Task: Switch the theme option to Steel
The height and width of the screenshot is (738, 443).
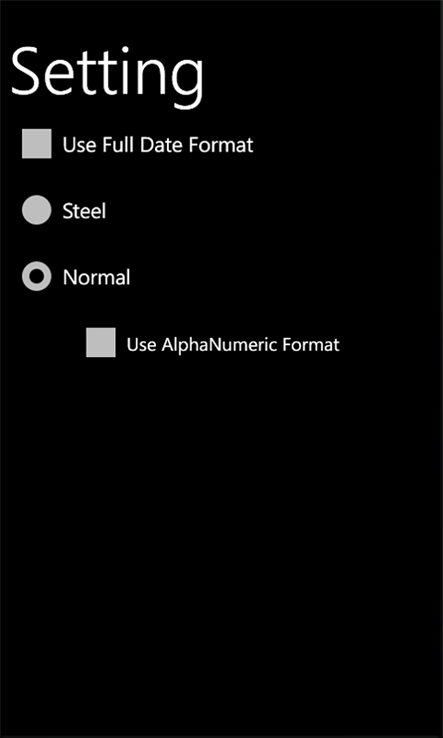Action: click(37, 210)
